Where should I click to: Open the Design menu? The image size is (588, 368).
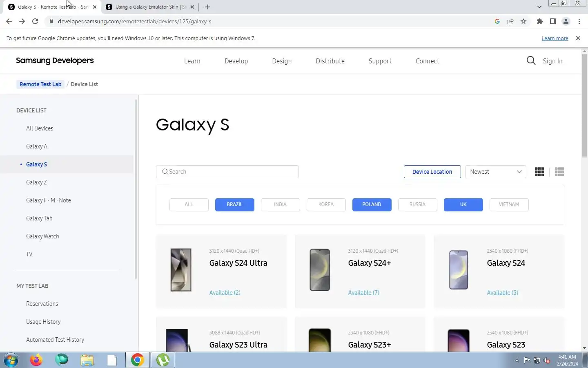[x=282, y=61]
